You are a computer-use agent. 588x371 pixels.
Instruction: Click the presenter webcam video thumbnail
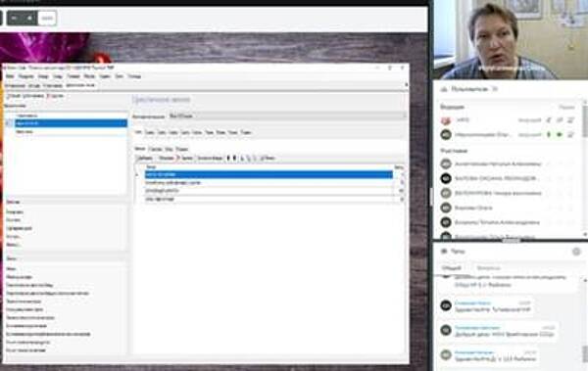pyautogui.click(x=510, y=39)
